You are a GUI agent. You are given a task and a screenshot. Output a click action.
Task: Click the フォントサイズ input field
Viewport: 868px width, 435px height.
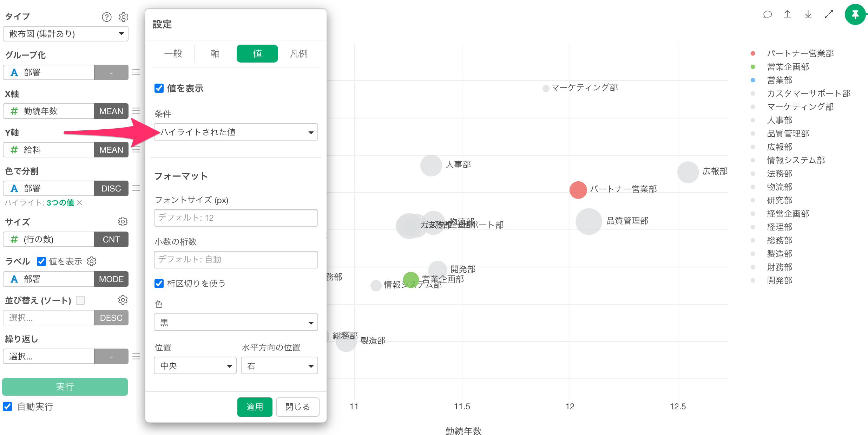[x=236, y=218]
